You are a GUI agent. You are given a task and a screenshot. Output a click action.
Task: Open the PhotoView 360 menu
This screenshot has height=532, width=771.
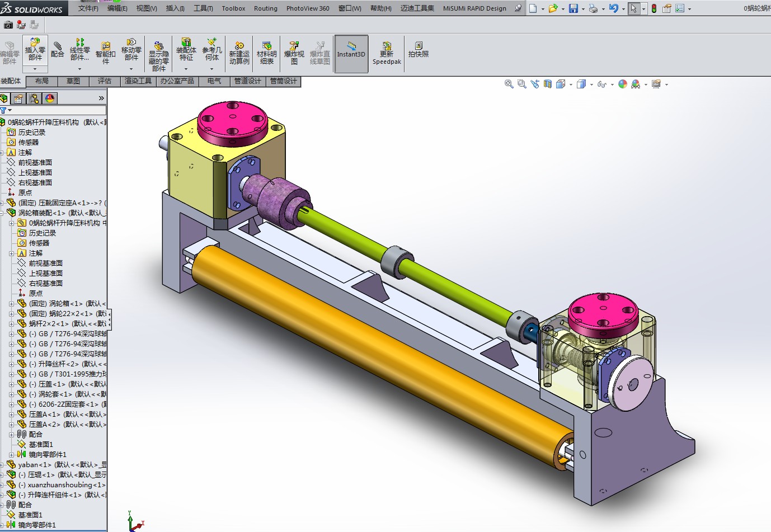click(308, 8)
